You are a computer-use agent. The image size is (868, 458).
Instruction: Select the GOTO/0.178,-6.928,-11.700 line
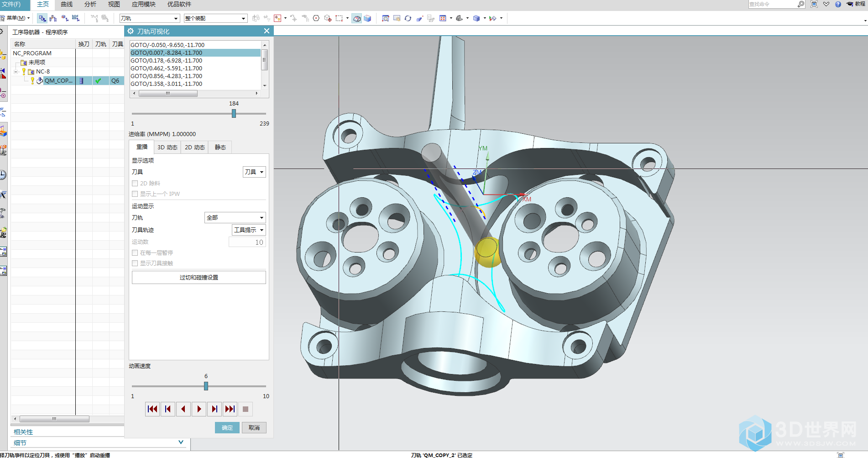click(195, 61)
